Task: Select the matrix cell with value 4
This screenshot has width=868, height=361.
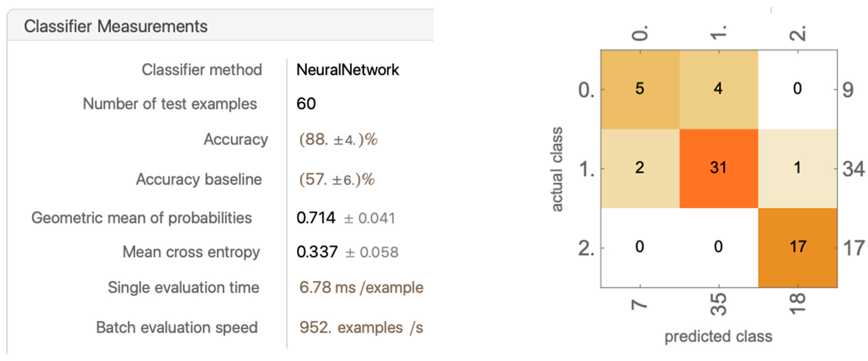Action: [718, 89]
